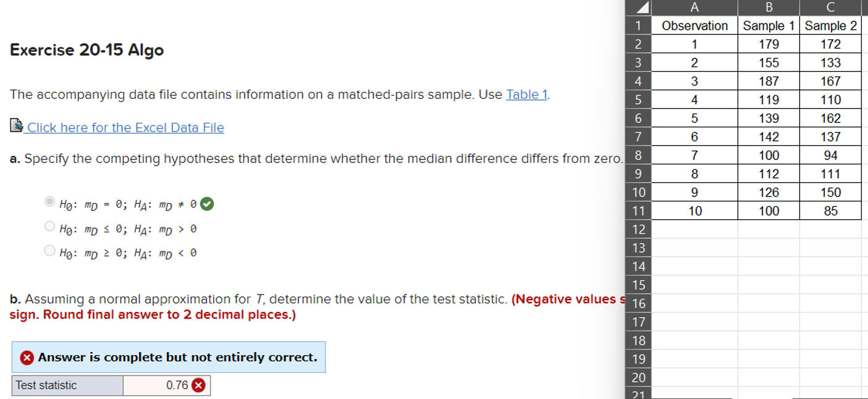Viewport: 868px width, 399px height.
Task: Select the right-tailed hypothesis option
Action: click(x=49, y=225)
